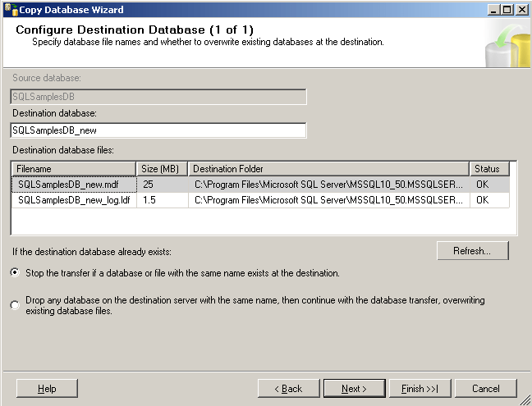Click destination folder of the .mdf row

click(x=329, y=185)
